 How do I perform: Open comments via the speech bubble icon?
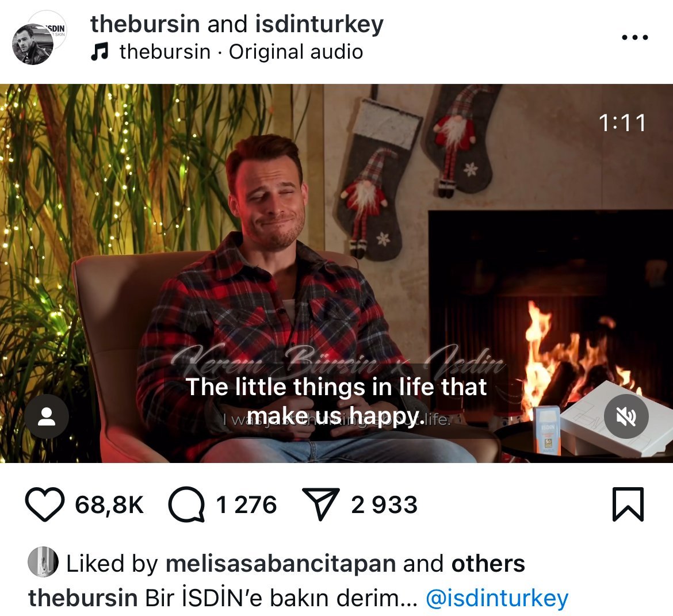186,504
